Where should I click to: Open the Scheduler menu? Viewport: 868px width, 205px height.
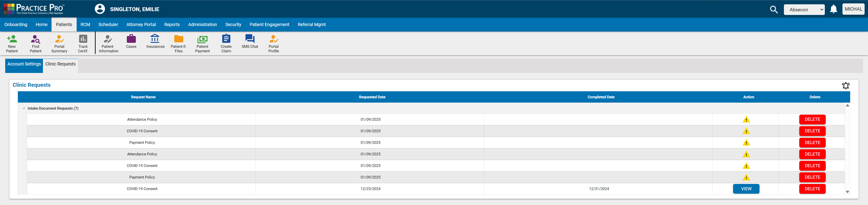click(x=108, y=25)
